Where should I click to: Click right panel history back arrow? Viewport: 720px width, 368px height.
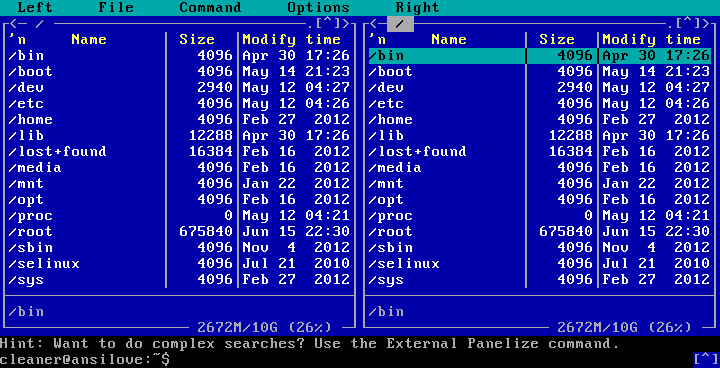point(374,23)
